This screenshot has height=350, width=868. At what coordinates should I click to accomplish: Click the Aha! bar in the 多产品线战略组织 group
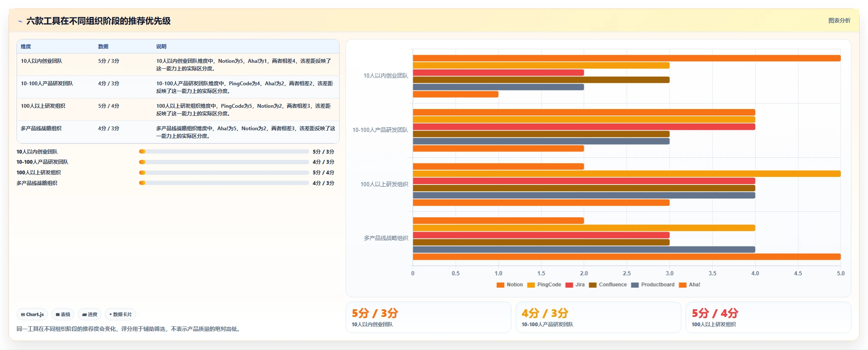627,257
